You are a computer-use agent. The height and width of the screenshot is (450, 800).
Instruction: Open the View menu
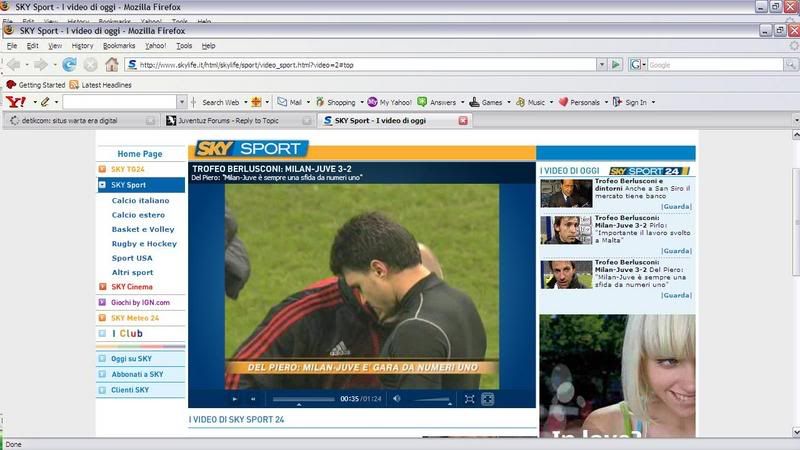click(55, 45)
